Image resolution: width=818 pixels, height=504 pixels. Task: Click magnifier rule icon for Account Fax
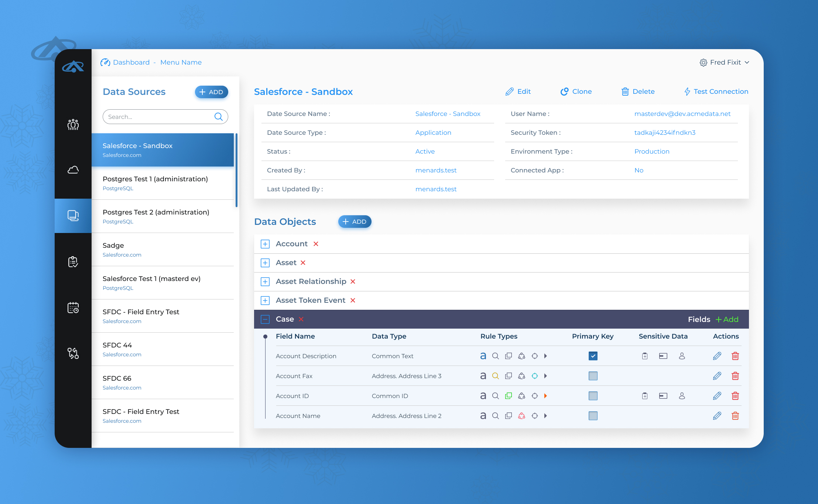(x=496, y=376)
